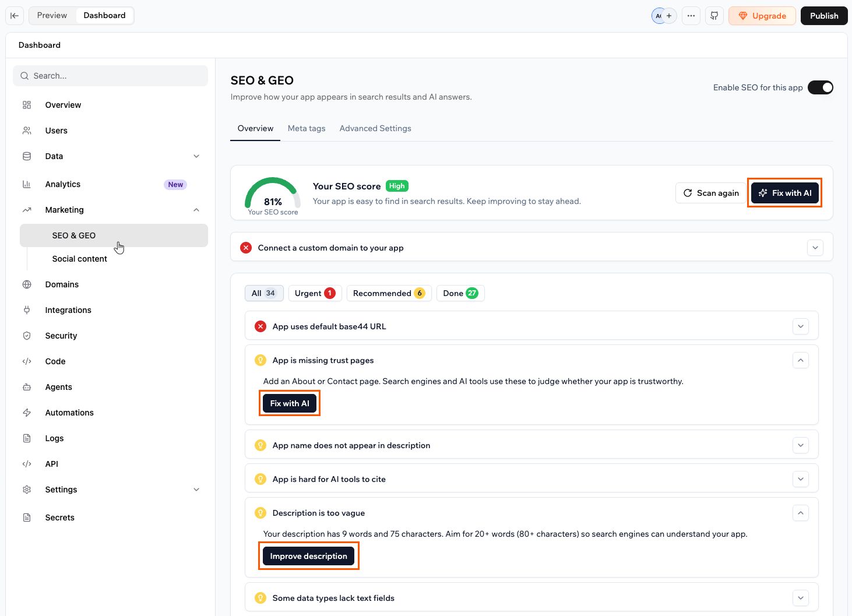Collapse the Marketing sidebar section

(x=196, y=210)
